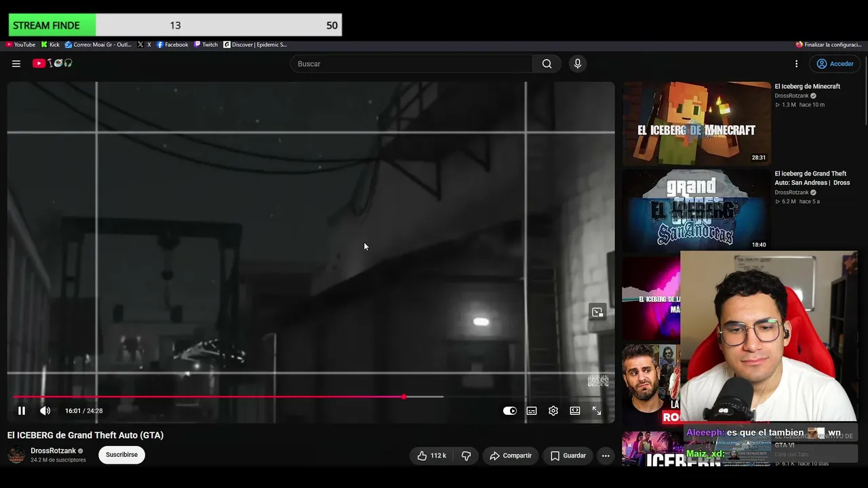Open the San Andreas iceberg thumbnail
This screenshot has height=488, width=868.
point(696,210)
